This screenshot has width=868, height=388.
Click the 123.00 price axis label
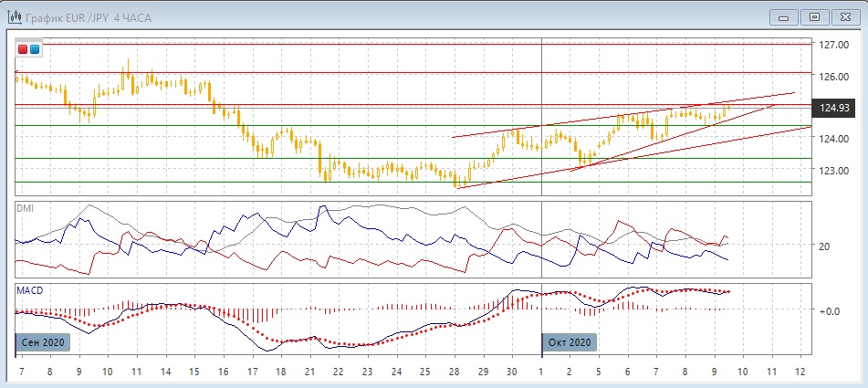coord(834,171)
